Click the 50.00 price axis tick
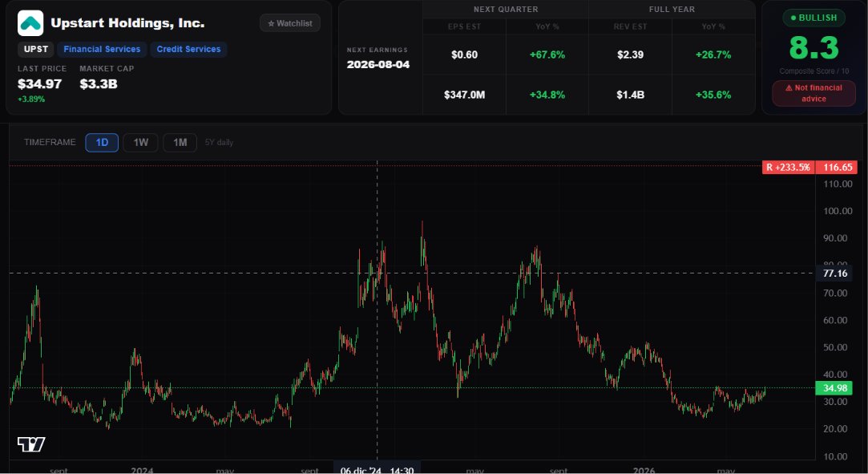Image resolution: width=868 pixels, height=474 pixels. (x=835, y=347)
